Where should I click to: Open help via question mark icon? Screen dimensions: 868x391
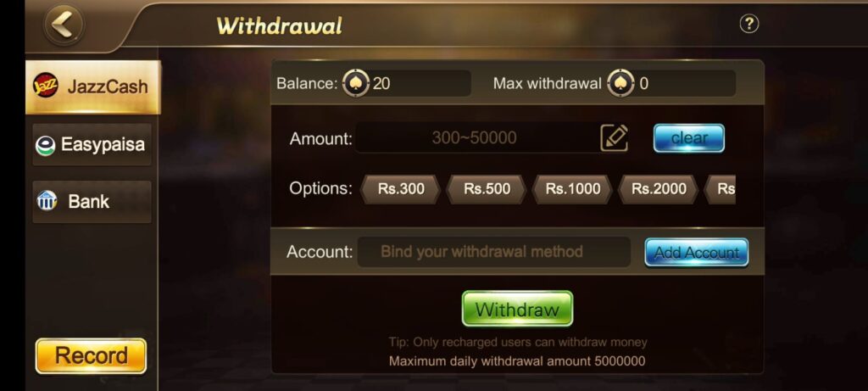click(x=749, y=24)
